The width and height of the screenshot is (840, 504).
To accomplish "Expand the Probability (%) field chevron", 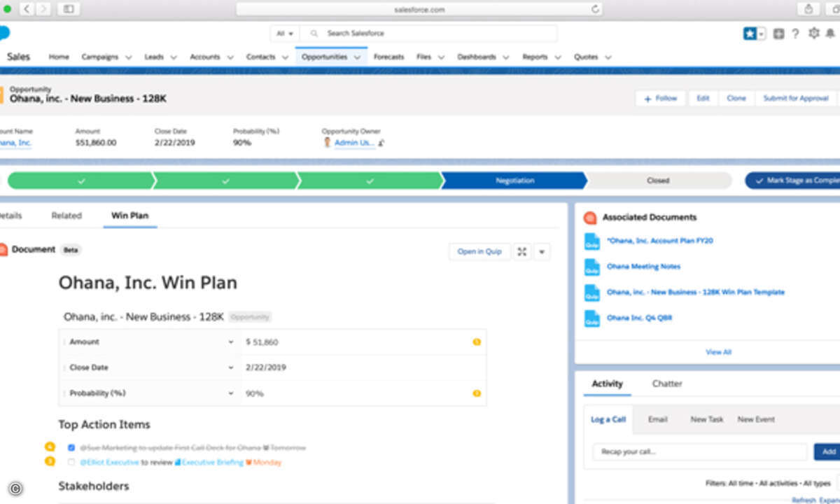I will click(x=231, y=393).
